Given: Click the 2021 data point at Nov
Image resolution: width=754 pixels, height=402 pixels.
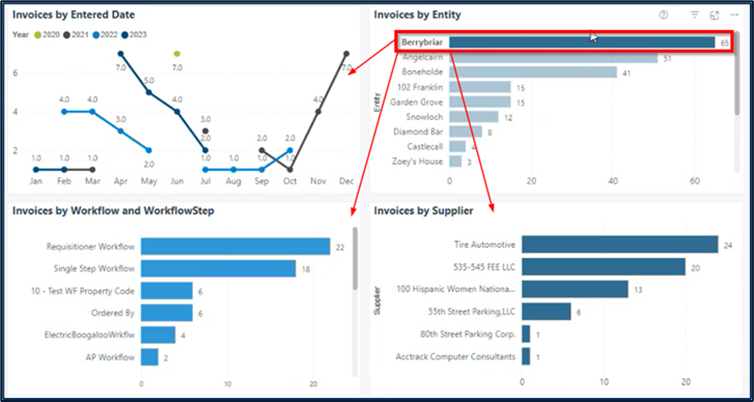Looking at the screenshot, I should click(x=318, y=112).
